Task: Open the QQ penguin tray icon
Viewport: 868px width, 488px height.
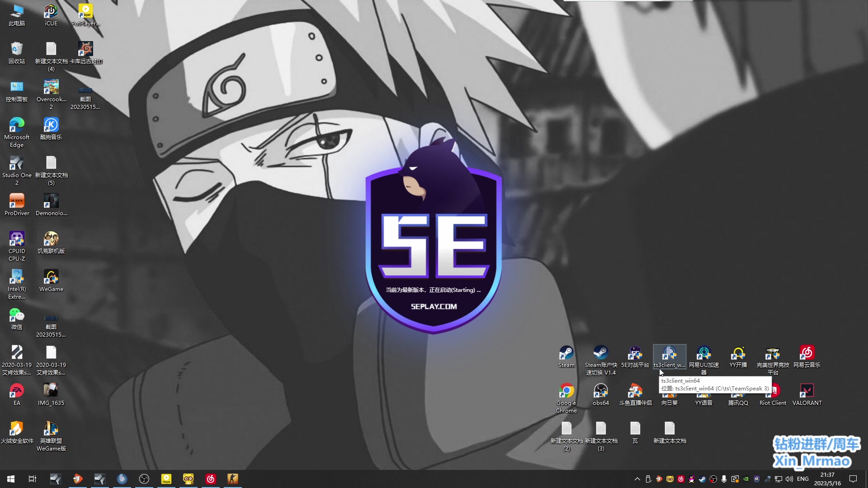Action: pyautogui.click(x=692, y=479)
